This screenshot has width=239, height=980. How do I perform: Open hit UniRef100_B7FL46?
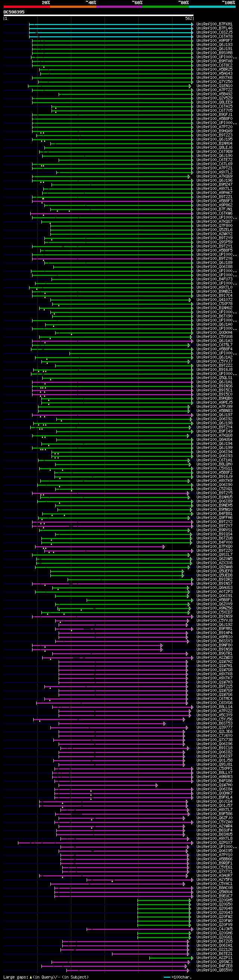pyautogui.click(x=214, y=28)
